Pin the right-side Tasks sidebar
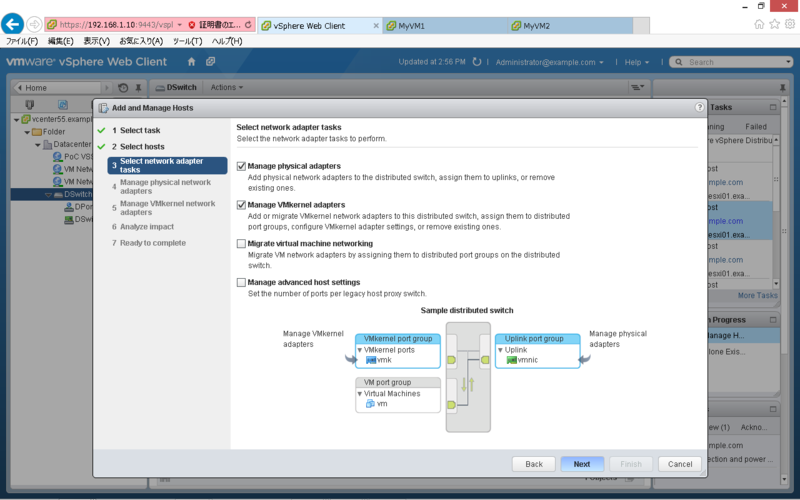Image resolution: width=800 pixels, height=500 pixels. pos(783,88)
